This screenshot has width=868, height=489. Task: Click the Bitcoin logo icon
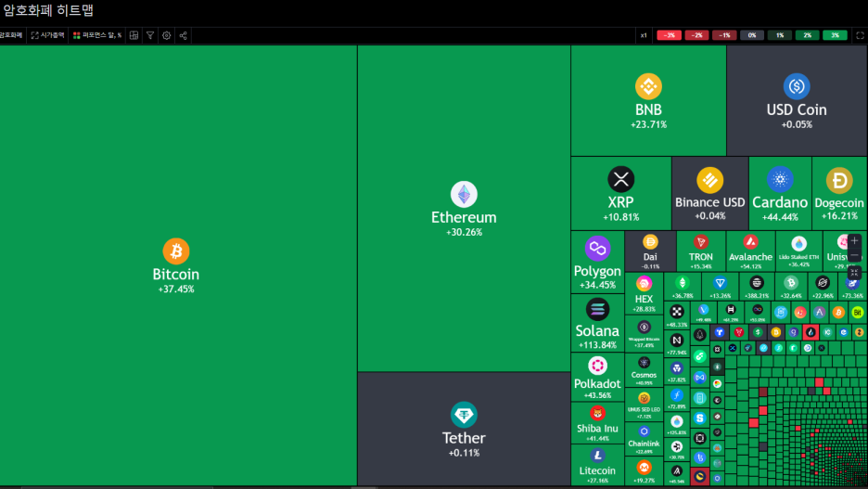[x=176, y=251]
